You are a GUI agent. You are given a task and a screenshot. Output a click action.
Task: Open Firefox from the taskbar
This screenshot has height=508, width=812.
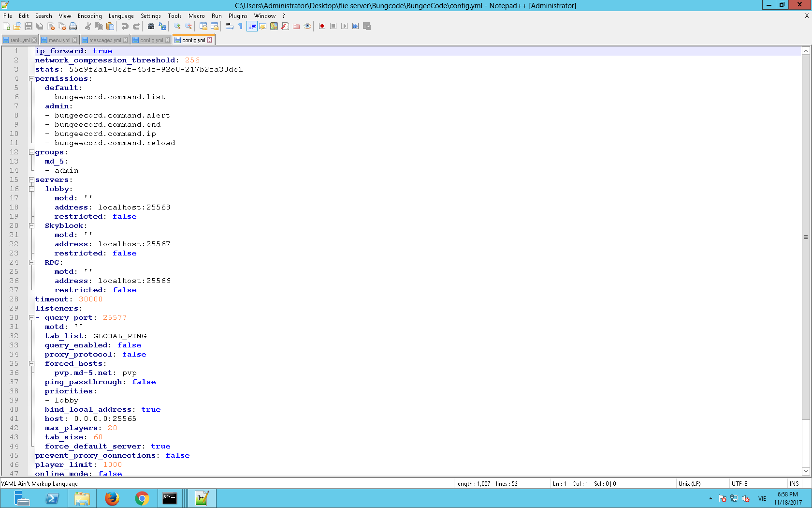coord(112,498)
